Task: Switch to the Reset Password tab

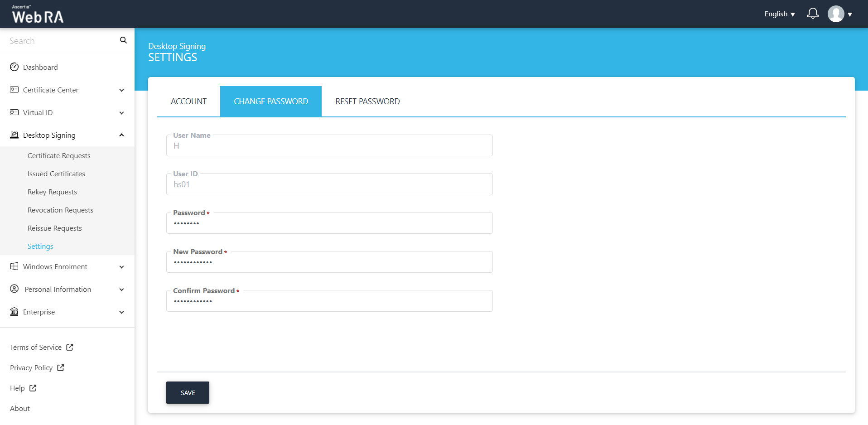Action: 367,101
